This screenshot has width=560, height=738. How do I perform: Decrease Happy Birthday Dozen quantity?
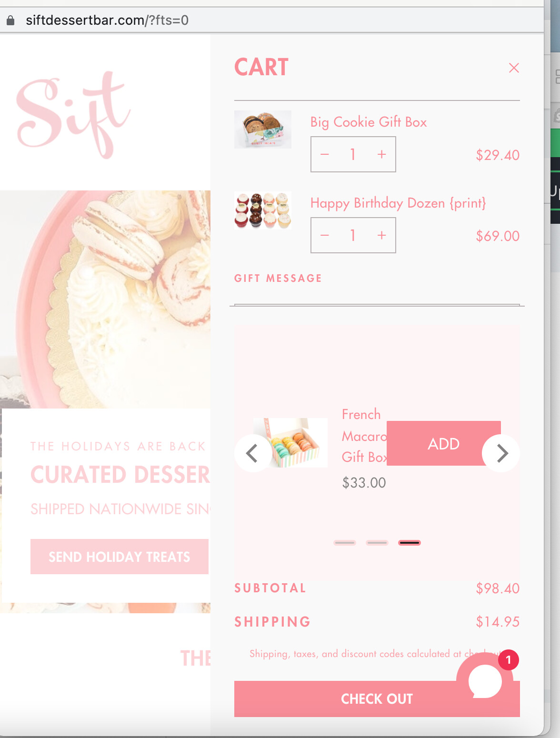coord(325,235)
